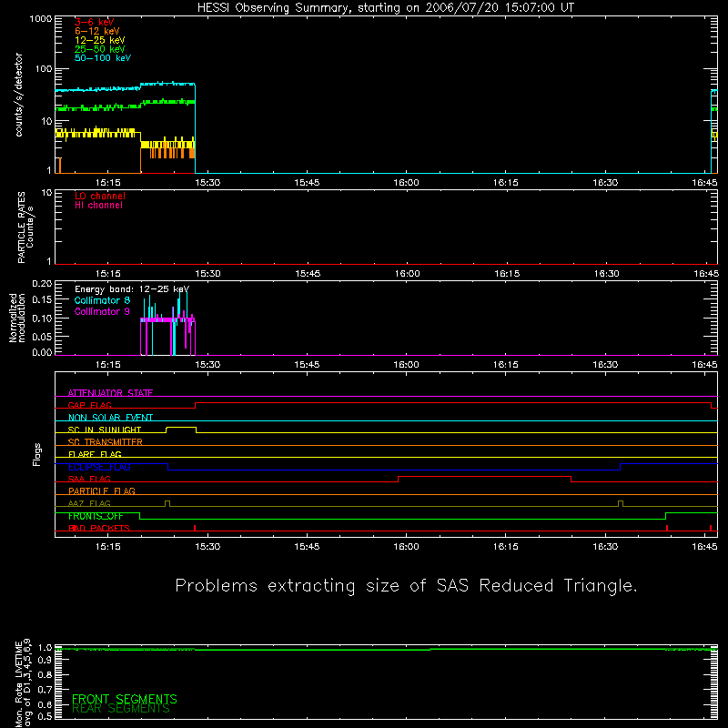
Task: Select the FRONTS_OFF flag label
Action: (x=96, y=516)
